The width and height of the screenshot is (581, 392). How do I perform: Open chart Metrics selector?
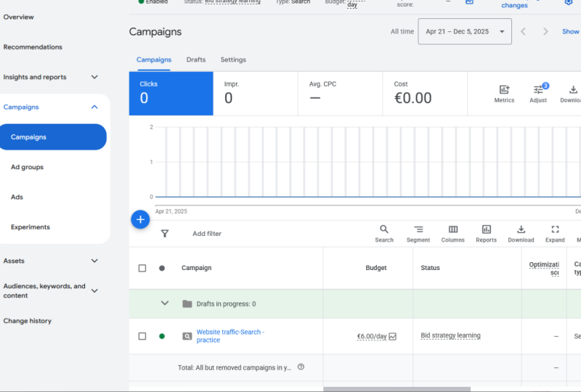[x=504, y=94]
